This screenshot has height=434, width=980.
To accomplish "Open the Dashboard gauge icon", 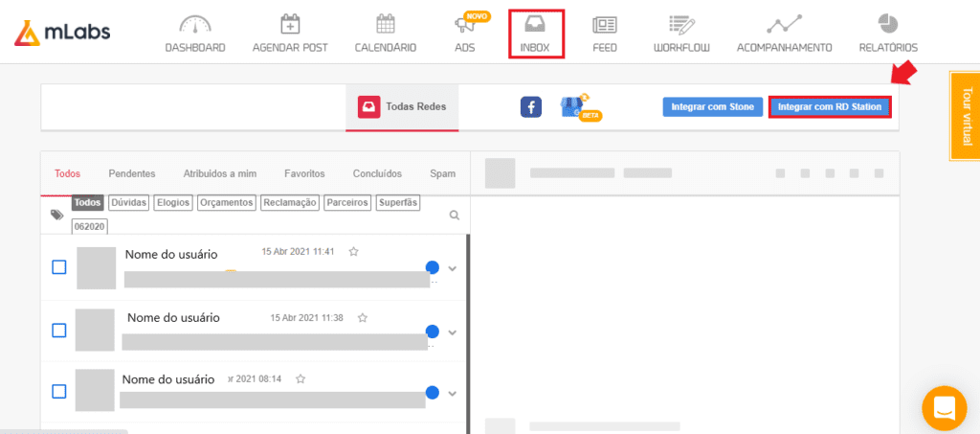I will coord(195,24).
